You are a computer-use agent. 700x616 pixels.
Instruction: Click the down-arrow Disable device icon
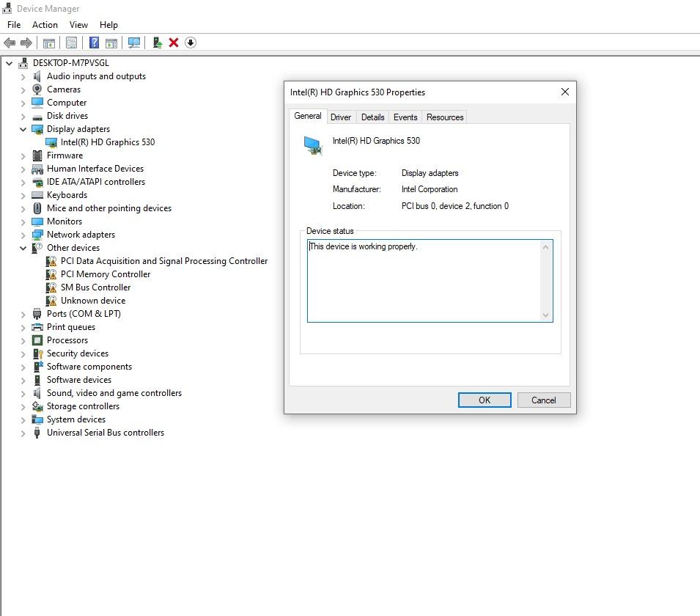(x=191, y=43)
